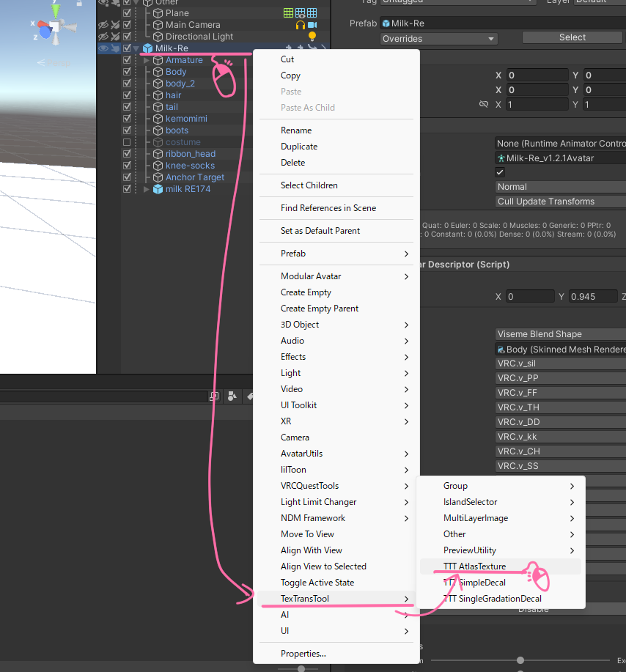Uncheck the hair object checkbox

[127, 95]
